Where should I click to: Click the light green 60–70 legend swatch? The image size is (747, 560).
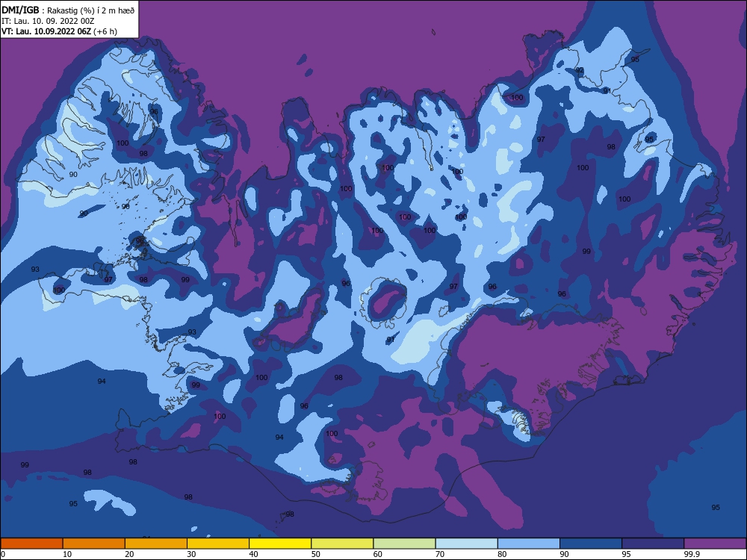point(404,544)
